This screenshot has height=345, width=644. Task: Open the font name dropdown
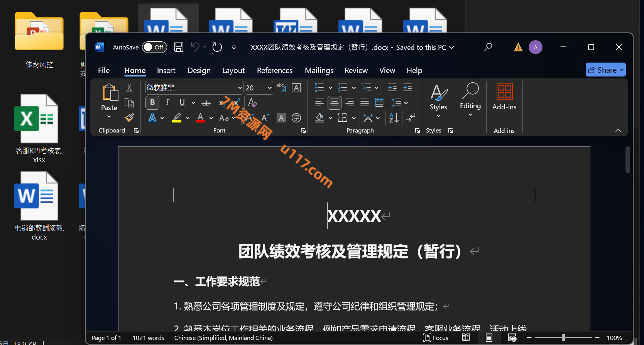pos(240,88)
